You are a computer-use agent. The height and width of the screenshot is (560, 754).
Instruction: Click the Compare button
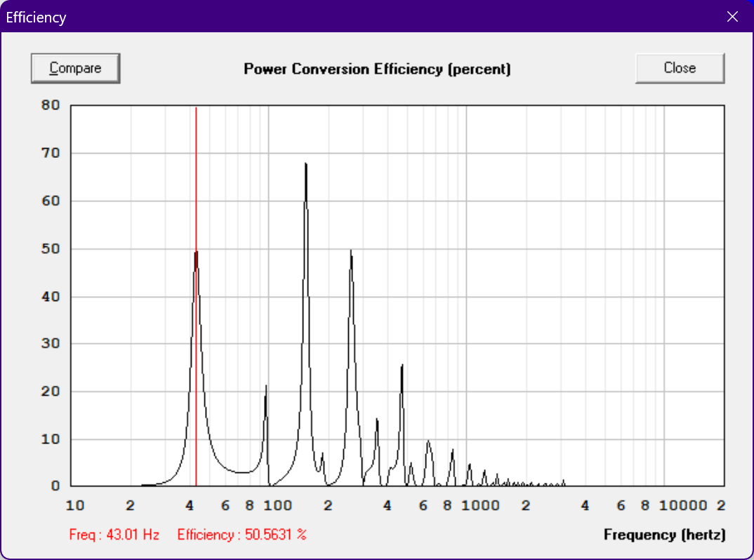(x=76, y=68)
